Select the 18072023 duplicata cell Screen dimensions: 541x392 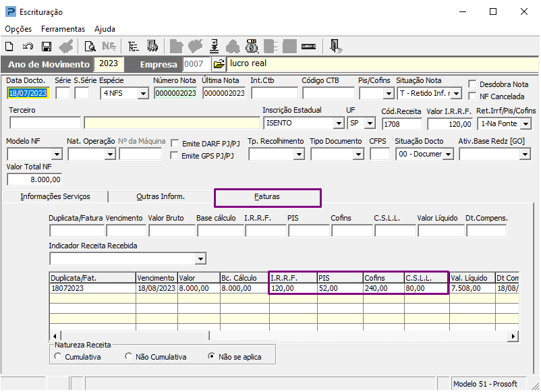92,288
